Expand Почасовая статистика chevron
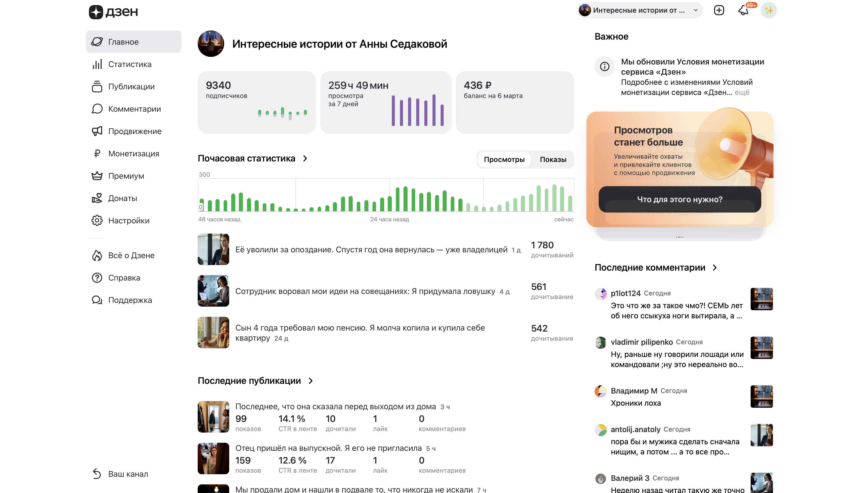This screenshot has width=868, height=493. (305, 158)
